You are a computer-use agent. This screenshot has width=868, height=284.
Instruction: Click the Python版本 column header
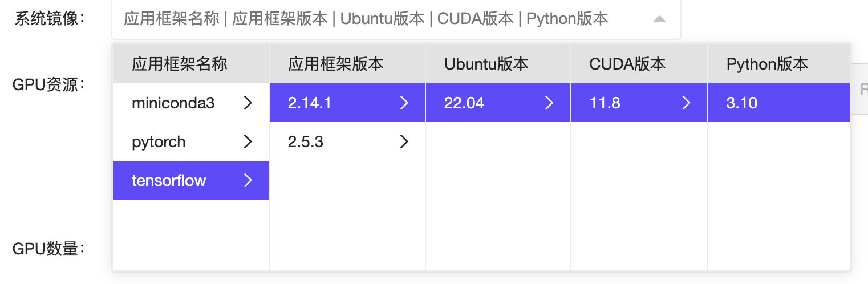[x=767, y=64]
